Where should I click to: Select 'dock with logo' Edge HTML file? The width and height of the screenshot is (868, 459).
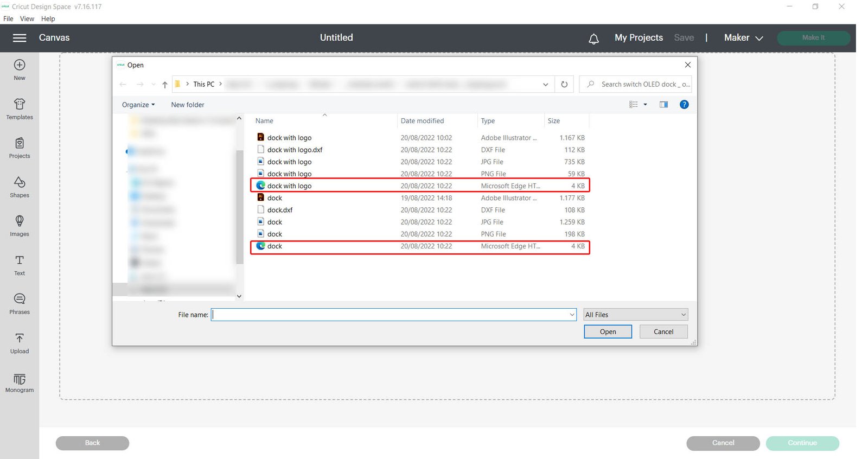pyautogui.click(x=420, y=186)
